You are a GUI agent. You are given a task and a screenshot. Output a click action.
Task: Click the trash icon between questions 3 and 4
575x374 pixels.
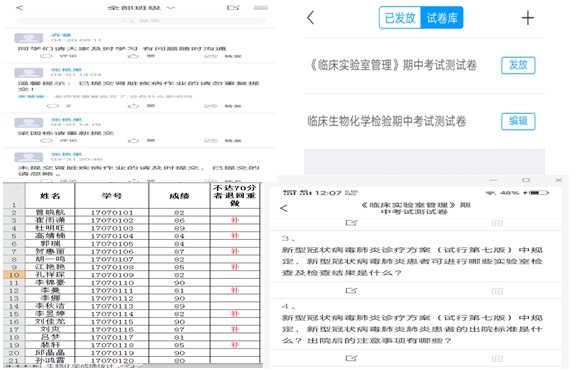pos(497,291)
